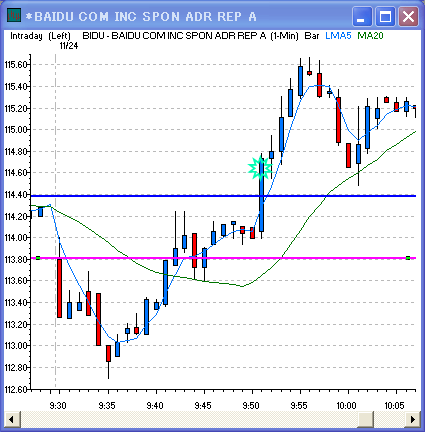Grab the horizontal scrollbar thumb

pyautogui.click(x=365, y=419)
